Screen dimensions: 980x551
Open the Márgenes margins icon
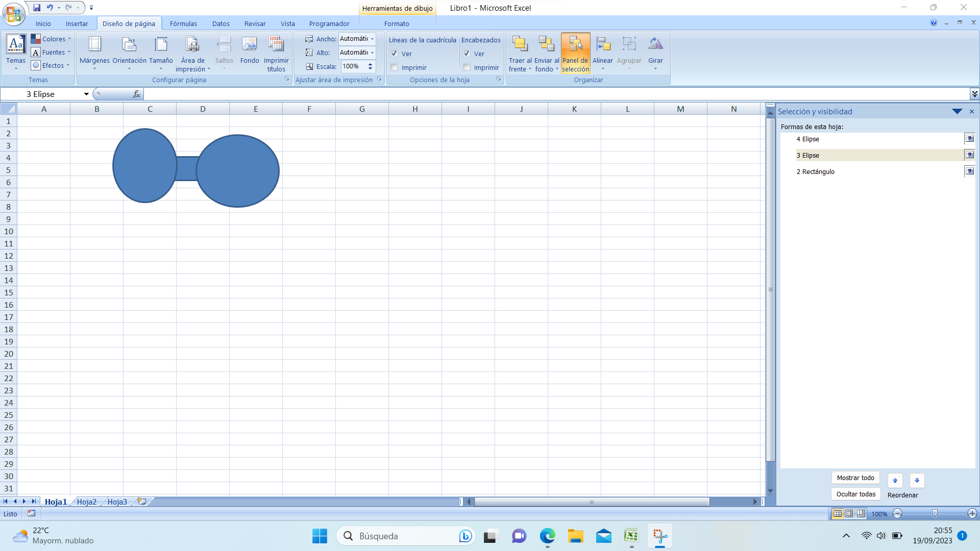coord(94,45)
